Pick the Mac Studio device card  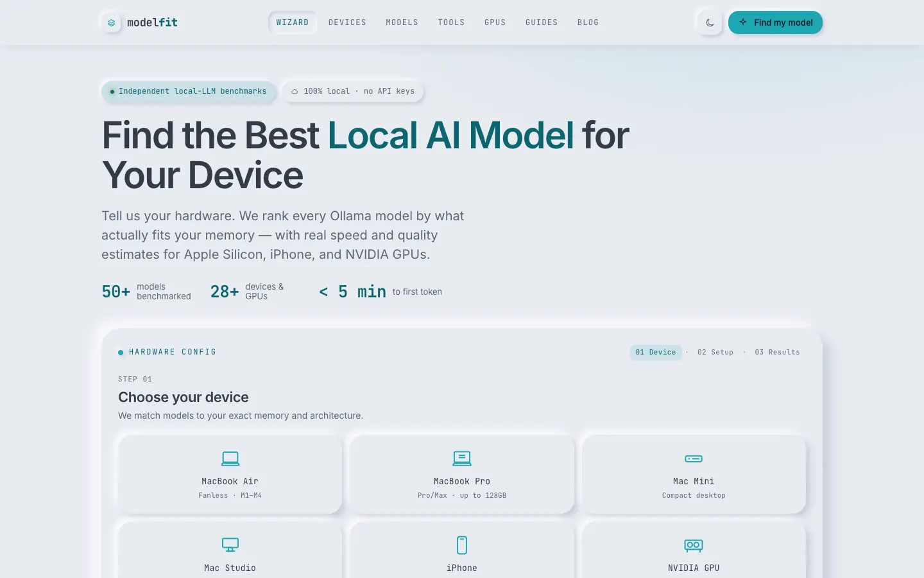230,550
